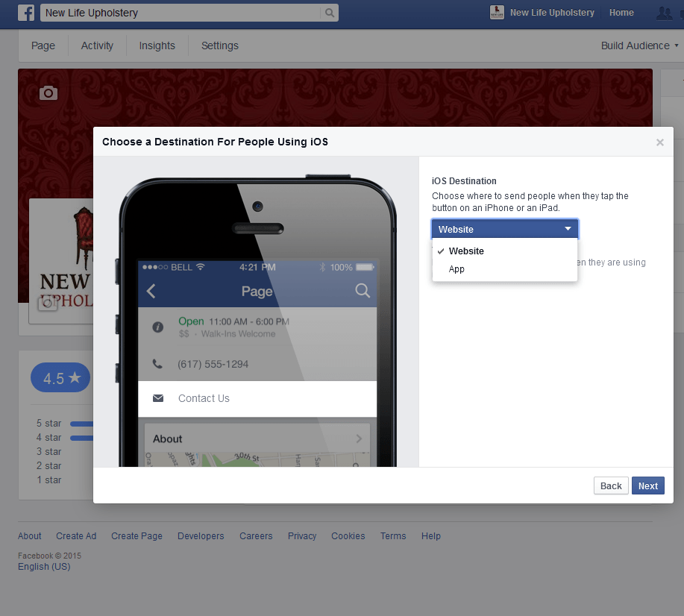
Task: Click the Back button
Action: click(611, 485)
